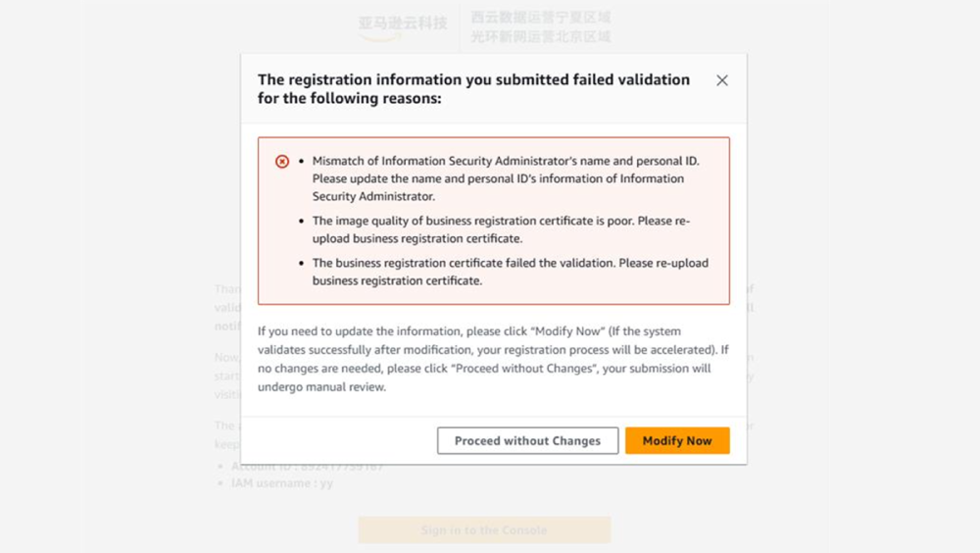Click the poor image quality error message
Image resolution: width=980 pixels, height=553 pixels.
click(501, 229)
